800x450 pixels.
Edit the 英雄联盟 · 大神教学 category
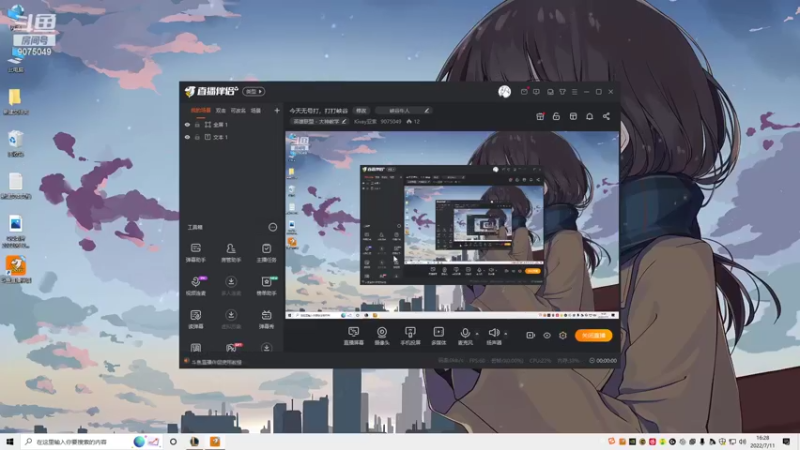(x=320, y=122)
